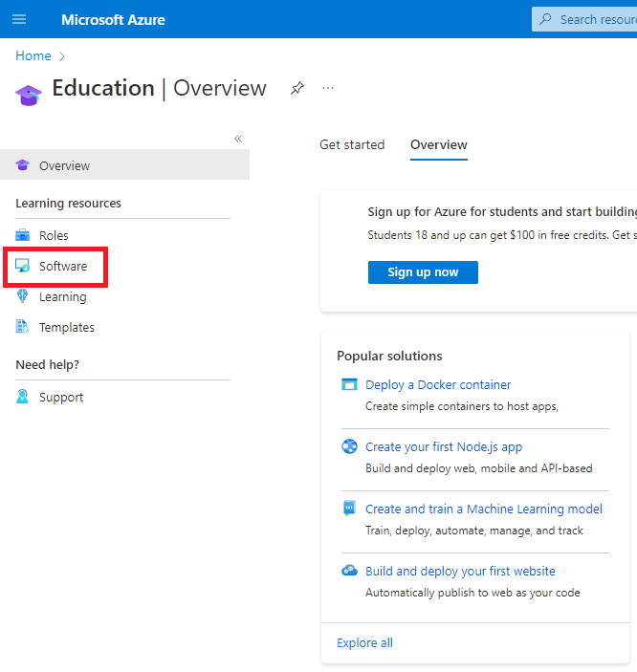Click the Microsoft Azure title

(113, 20)
